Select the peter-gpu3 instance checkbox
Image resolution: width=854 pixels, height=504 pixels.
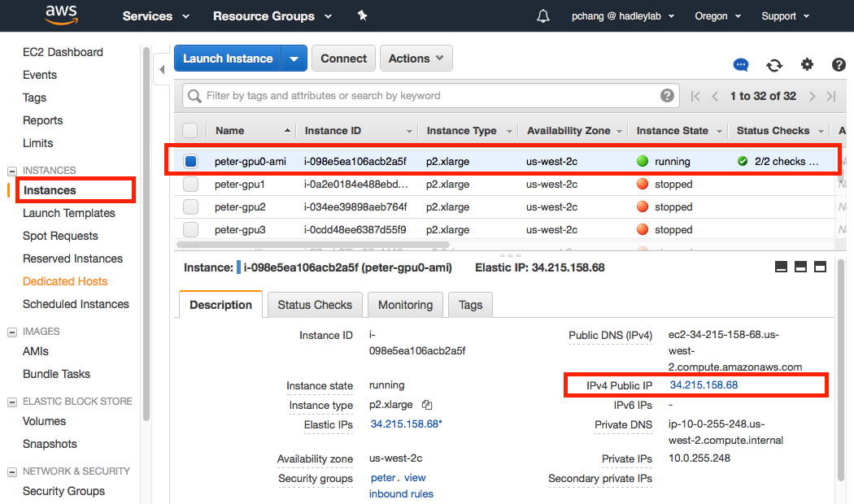[190, 230]
